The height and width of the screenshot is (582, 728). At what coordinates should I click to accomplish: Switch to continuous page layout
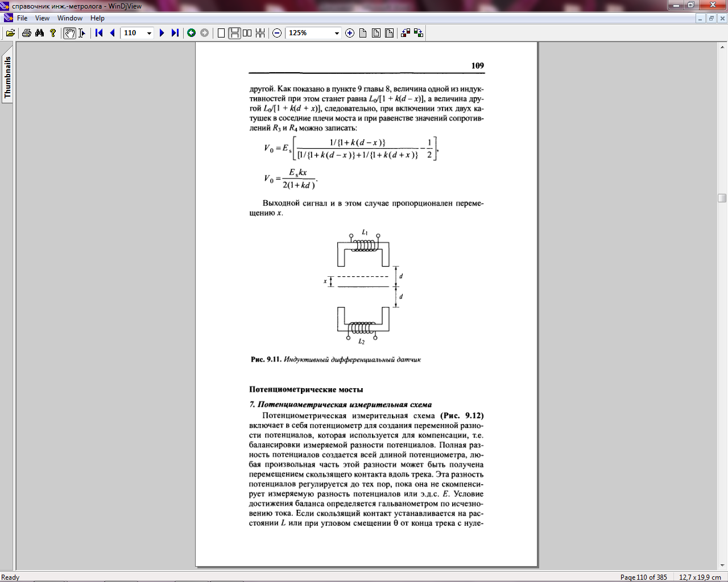pyautogui.click(x=234, y=33)
